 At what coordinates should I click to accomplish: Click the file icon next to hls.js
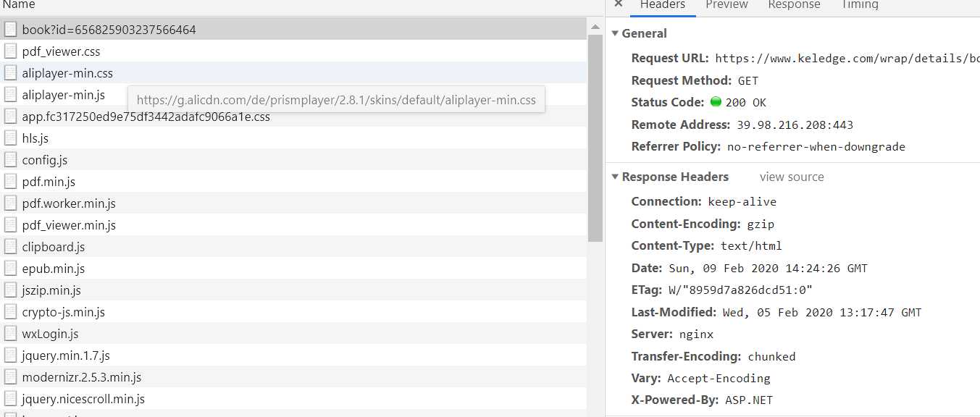click(10, 138)
